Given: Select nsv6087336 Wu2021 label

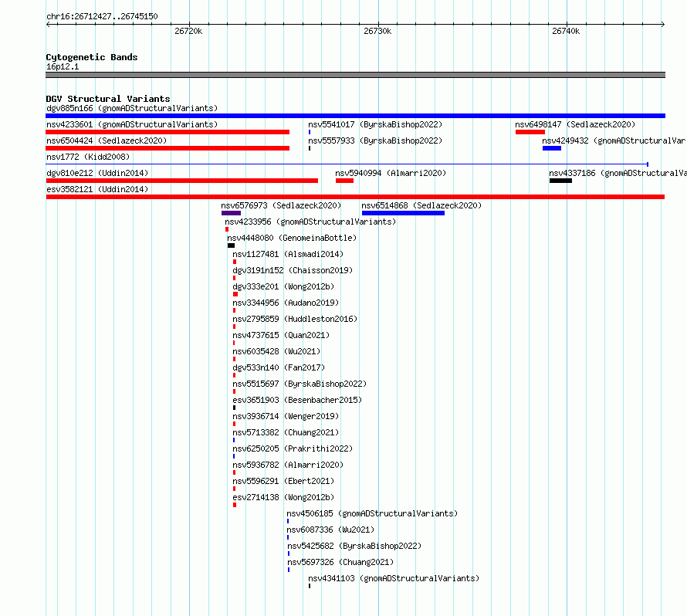Looking at the screenshot, I should click(x=331, y=530).
